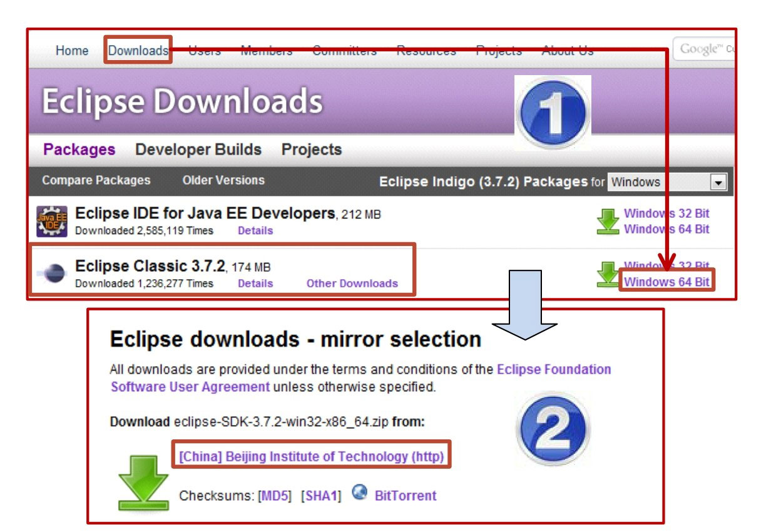Click the BitTorrent globe icon

click(359, 492)
